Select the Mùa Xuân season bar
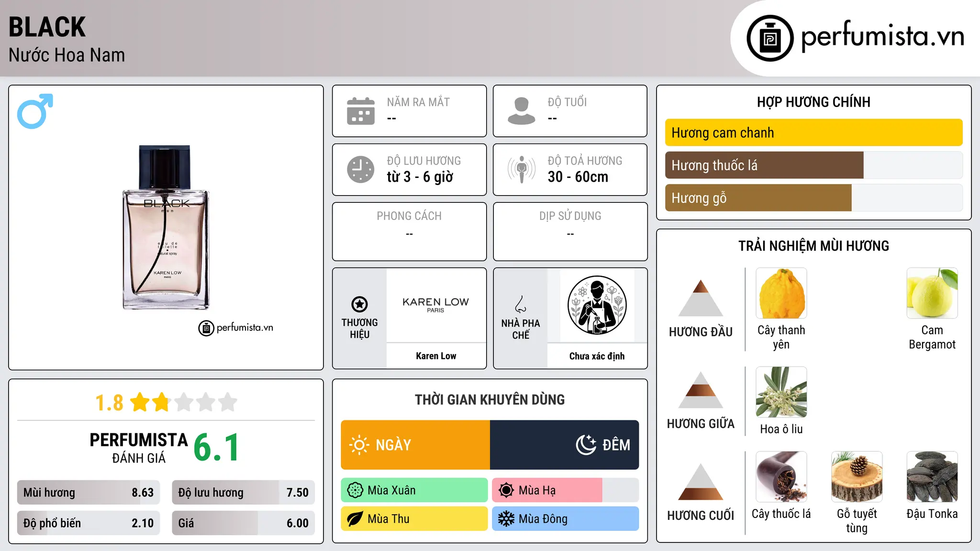The width and height of the screenshot is (980, 551). coord(414,490)
